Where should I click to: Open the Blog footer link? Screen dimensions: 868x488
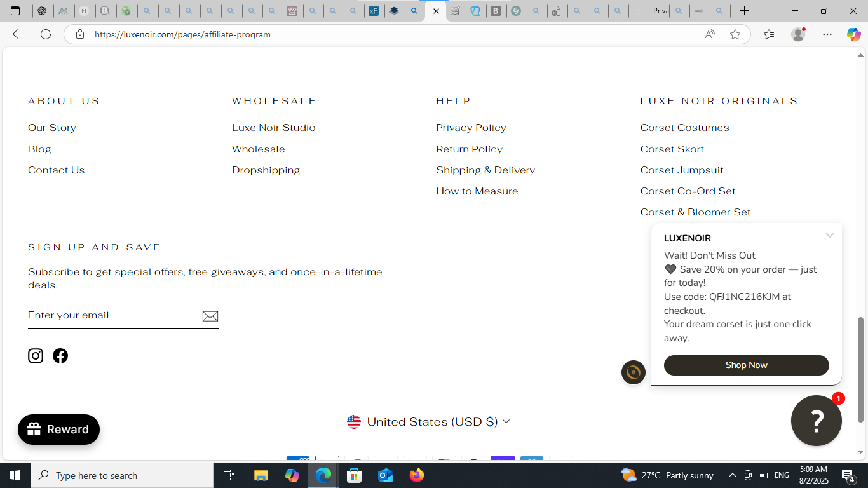39,149
